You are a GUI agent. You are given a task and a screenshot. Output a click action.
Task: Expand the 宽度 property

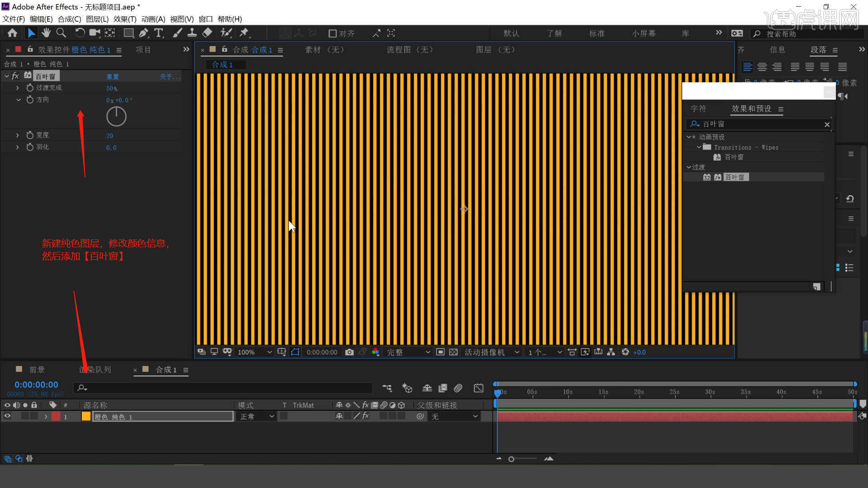click(x=18, y=135)
